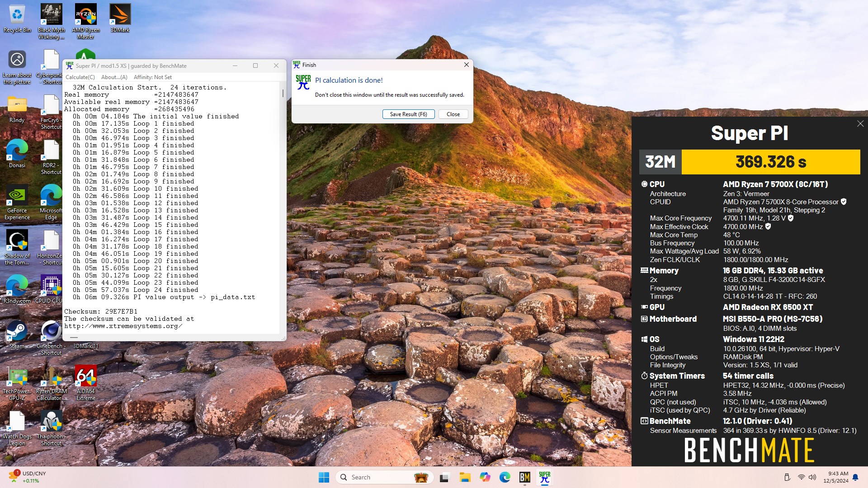Click the Windows 11 22H2 text

[x=754, y=339]
